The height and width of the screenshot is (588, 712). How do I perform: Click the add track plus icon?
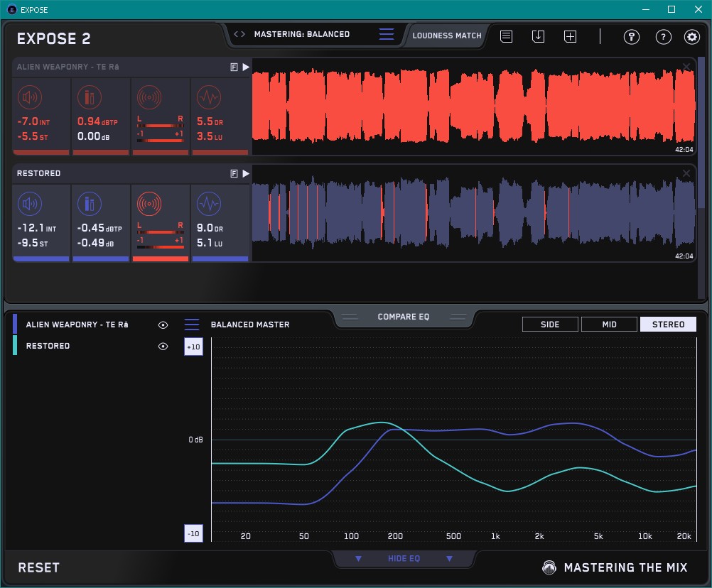(570, 36)
